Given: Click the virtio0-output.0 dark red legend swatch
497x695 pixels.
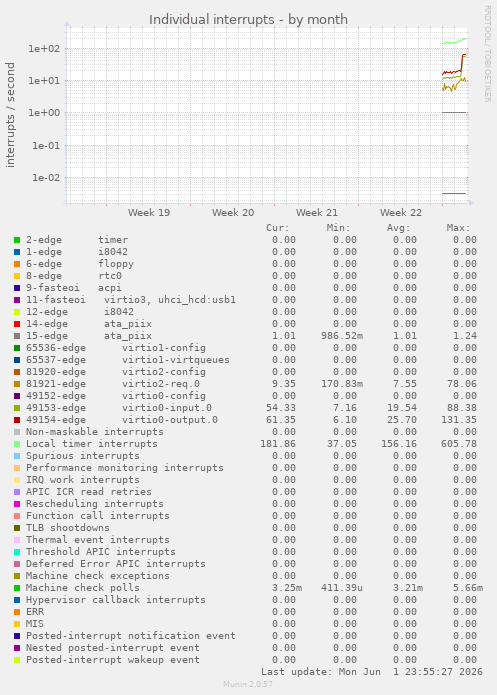Looking at the screenshot, I should [17, 420].
